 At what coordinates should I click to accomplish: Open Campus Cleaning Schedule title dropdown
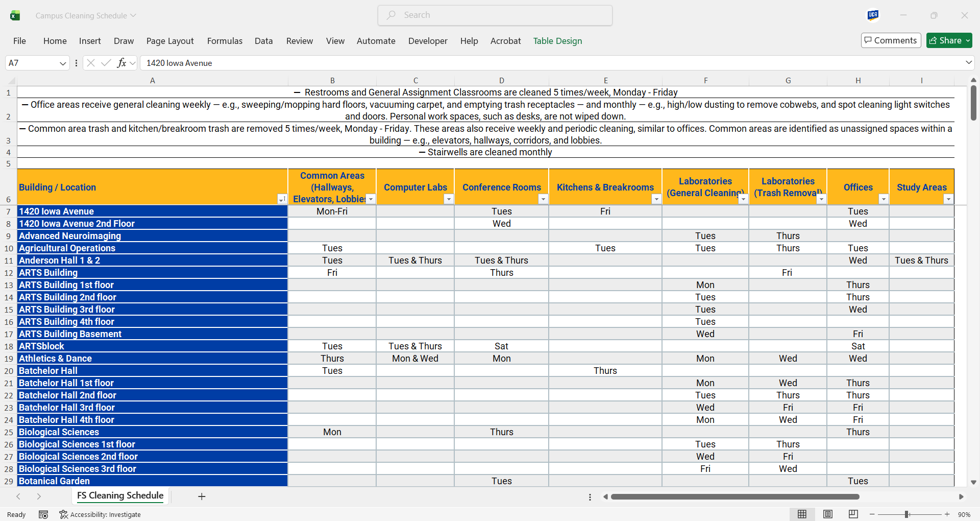(x=133, y=15)
